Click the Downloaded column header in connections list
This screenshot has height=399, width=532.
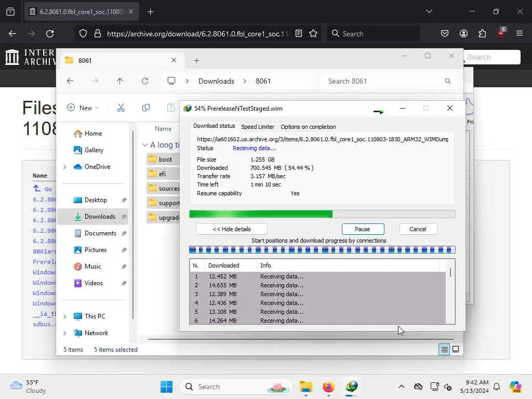coord(230,265)
